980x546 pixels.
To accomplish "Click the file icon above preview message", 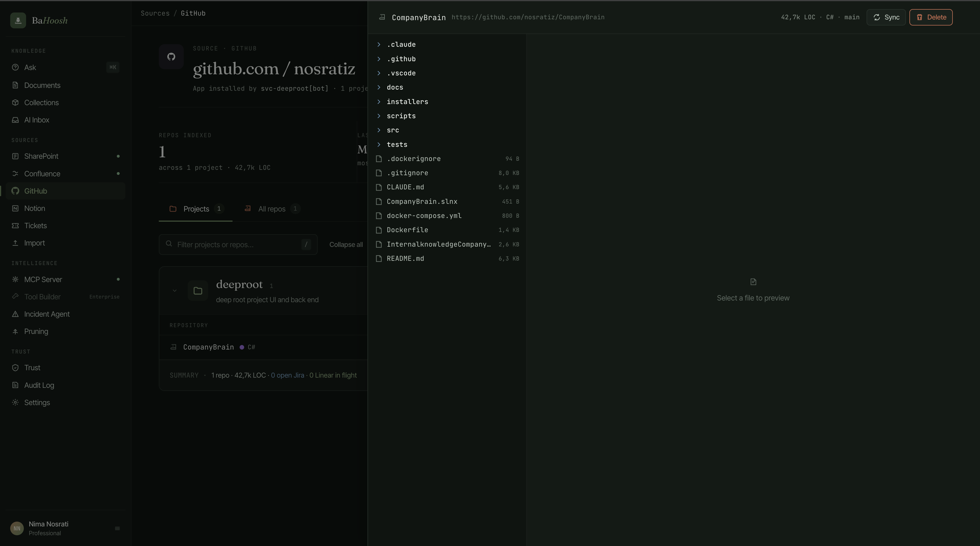I will [x=753, y=282].
